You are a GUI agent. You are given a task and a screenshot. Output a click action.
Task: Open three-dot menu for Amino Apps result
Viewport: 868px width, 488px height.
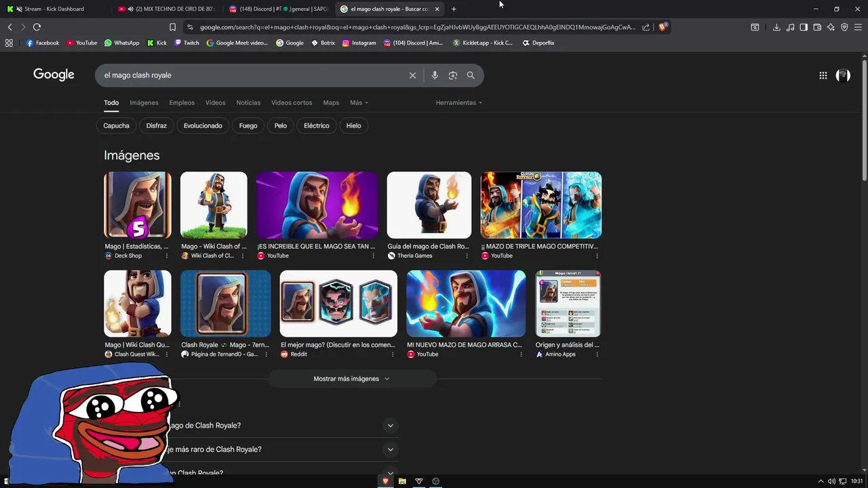tap(596, 354)
